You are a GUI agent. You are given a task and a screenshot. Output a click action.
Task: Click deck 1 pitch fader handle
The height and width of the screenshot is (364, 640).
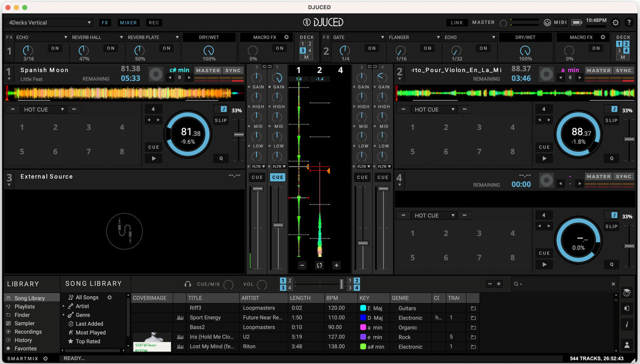239,134
